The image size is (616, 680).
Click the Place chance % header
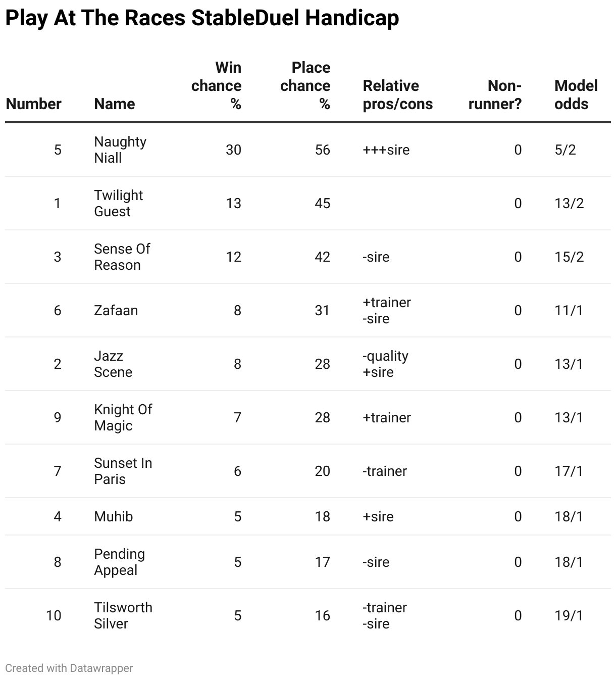[x=305, y=85]
